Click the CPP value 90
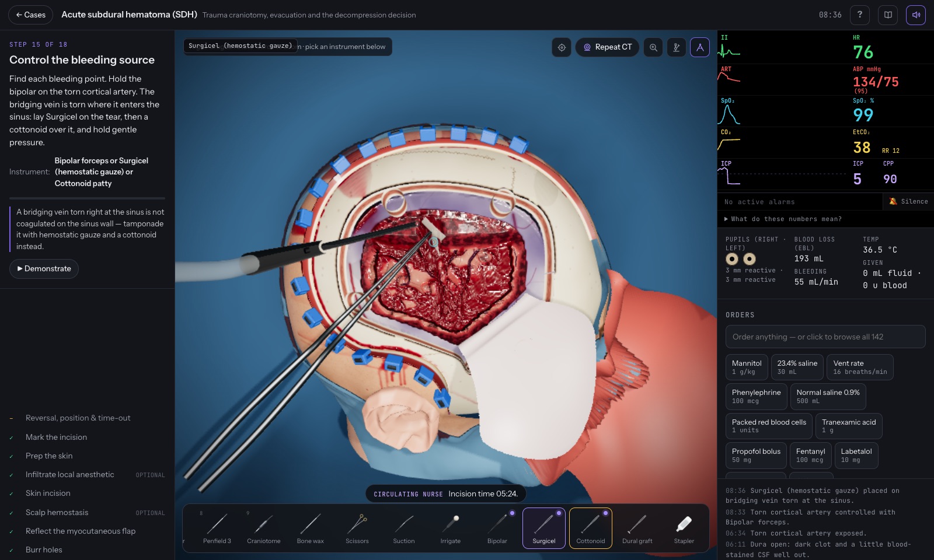Screen dimensions: 934x560 pyautogui.click(x=890, y=179)
